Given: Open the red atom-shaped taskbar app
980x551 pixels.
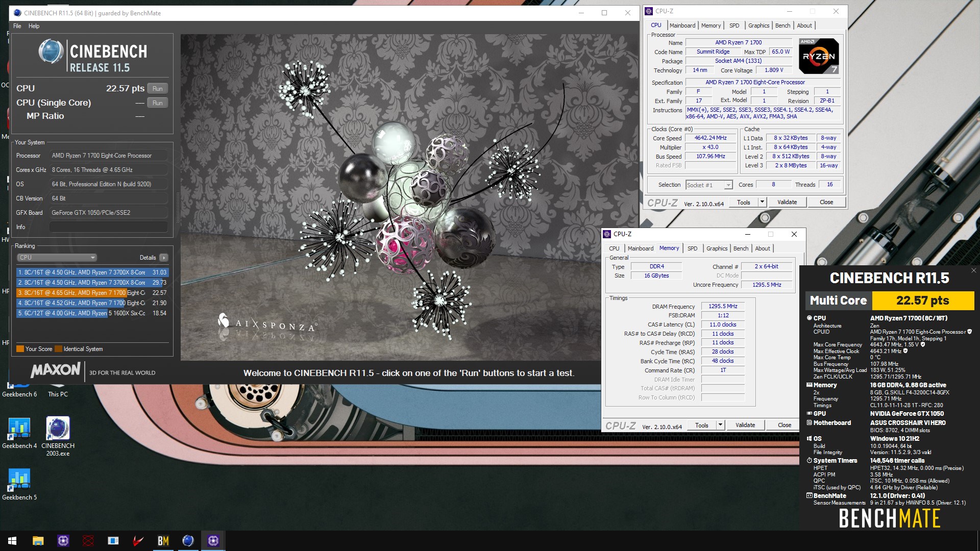Looking at the screenshot, I should (x=88, y=541).
